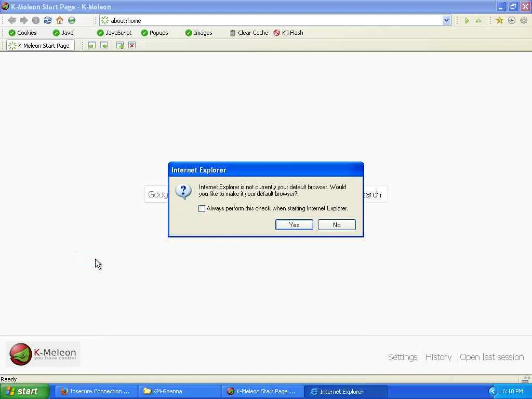This screenshot has height=399, width=532.
Task: Open the gear settings icon in toolbar
Action: [x=524, y=21]
